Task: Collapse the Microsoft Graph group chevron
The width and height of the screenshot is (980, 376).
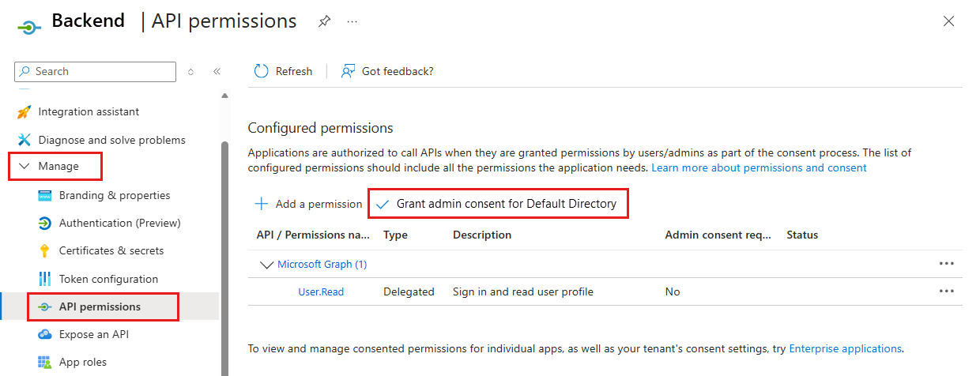Action: [x=266, y=264]
